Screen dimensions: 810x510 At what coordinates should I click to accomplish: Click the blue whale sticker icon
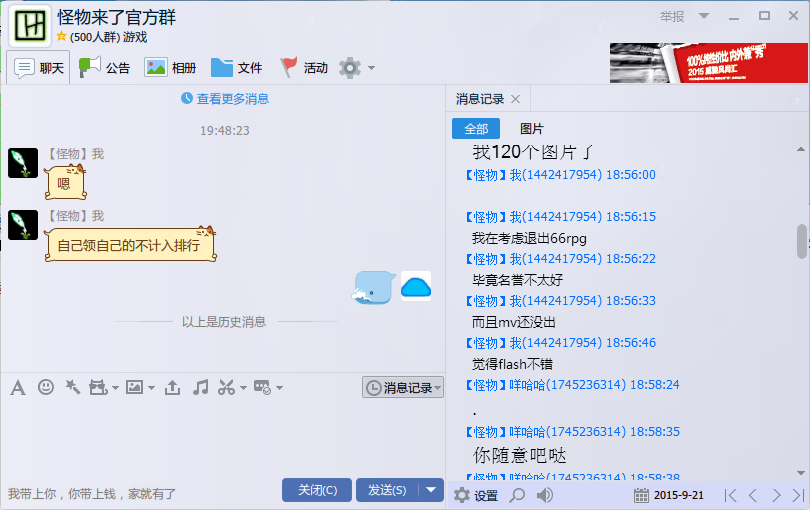point(374,287)
